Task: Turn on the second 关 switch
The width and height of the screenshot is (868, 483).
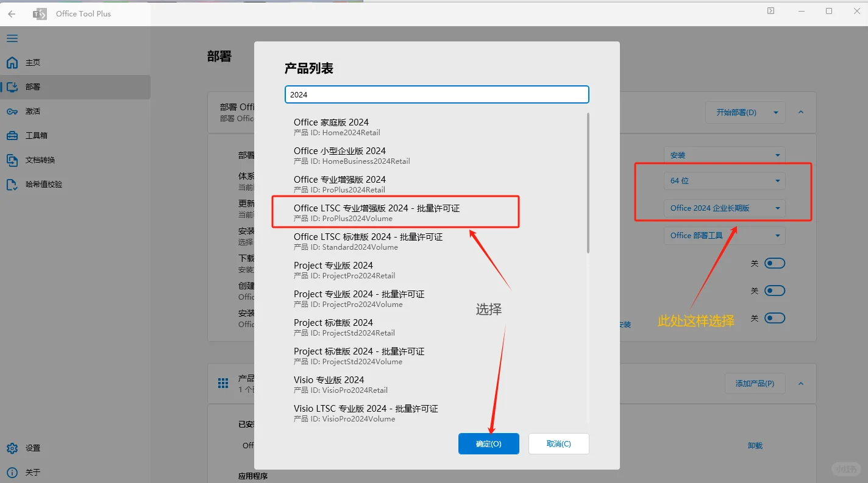Action: 775,291
